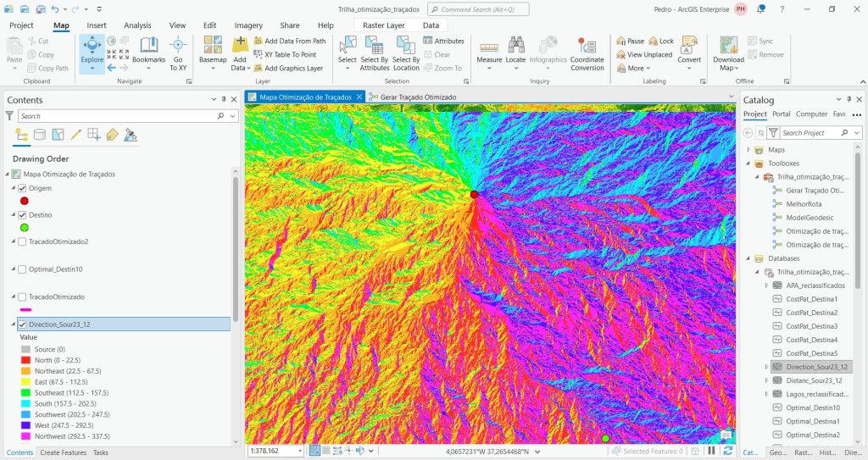Switch to Gerar Traçado Otimizado tab
This screenshot has height=460, width=868.
[418, 97]
